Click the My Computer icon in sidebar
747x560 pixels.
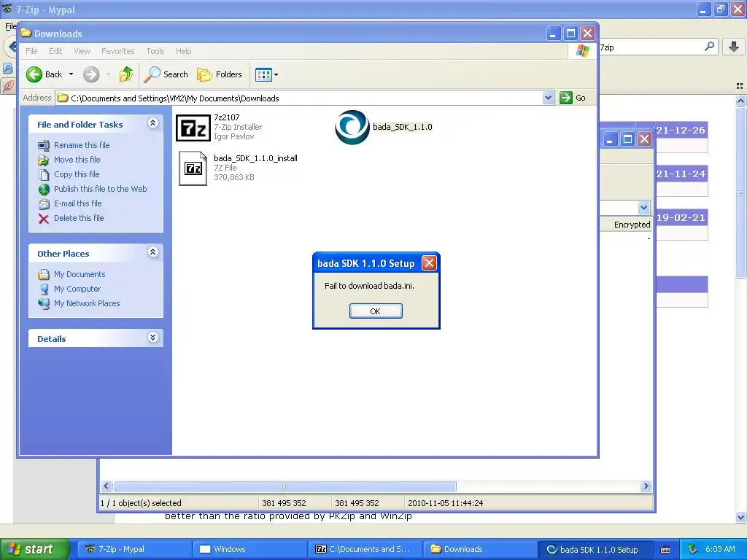click(44, 289)
